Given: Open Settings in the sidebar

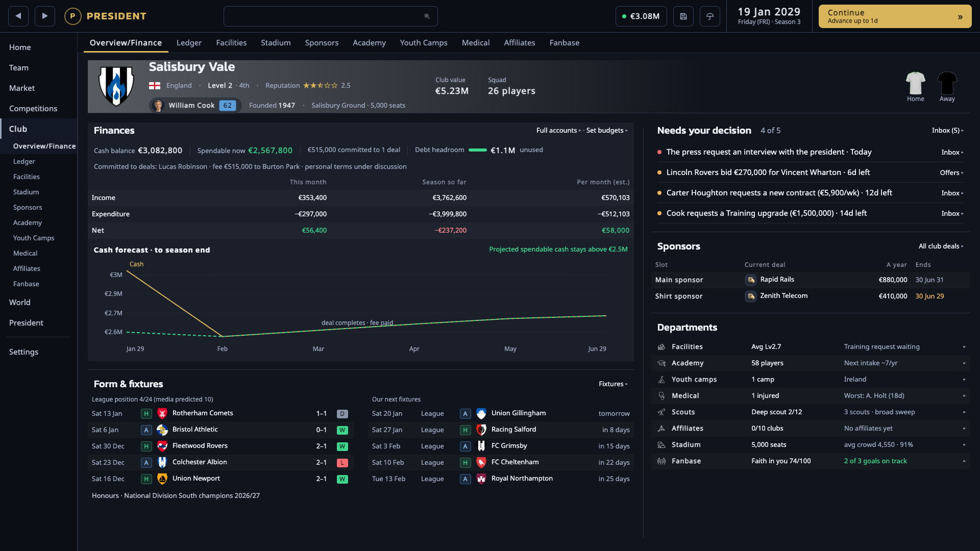Looking at the screenshot, I should point(23,352).
